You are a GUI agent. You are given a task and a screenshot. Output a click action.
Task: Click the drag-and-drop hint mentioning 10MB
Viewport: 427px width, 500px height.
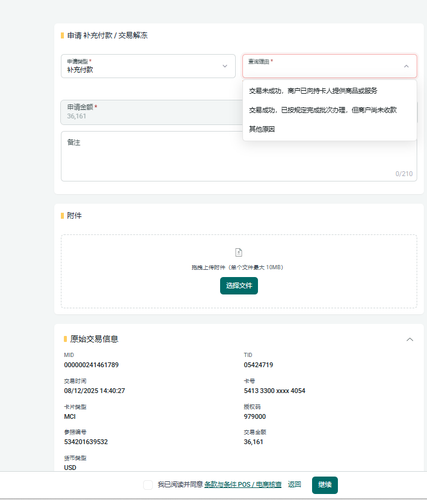point(237,267)
